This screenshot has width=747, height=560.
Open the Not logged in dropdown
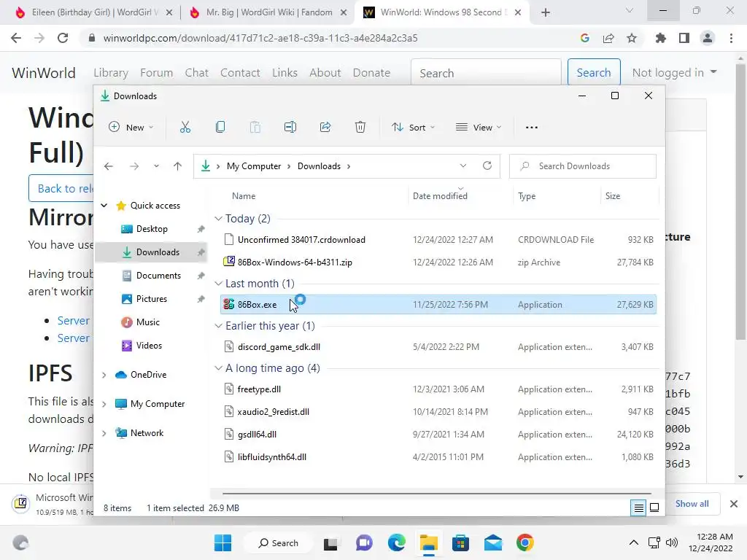[x=674, y=72]
